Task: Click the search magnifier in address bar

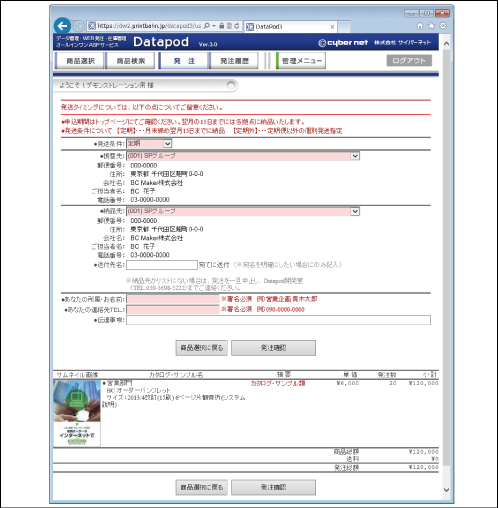Action: tap(207, 26)
